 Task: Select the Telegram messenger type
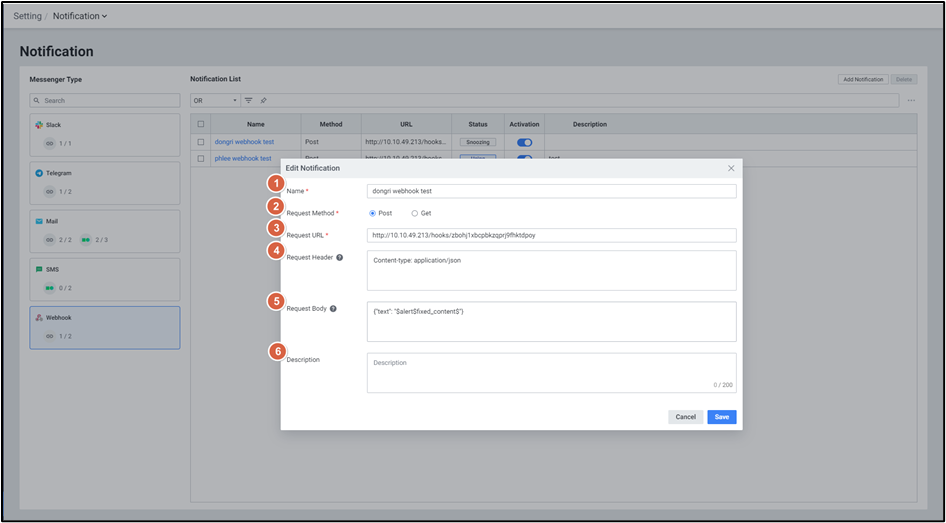105,182
